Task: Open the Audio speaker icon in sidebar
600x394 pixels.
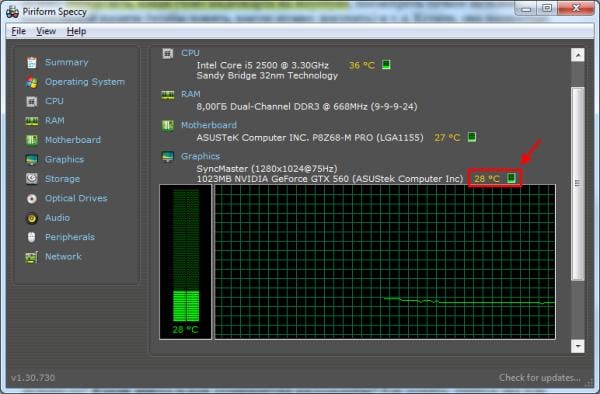Action: pos(32,218)
